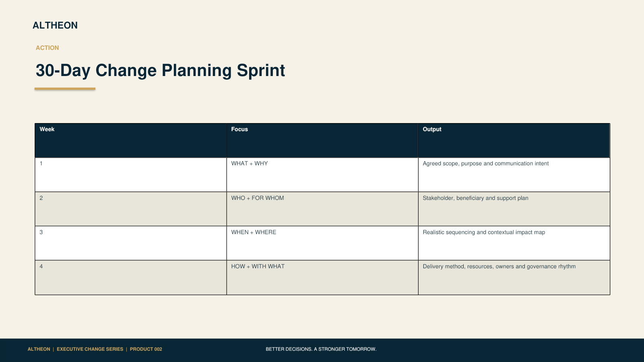The image size is (644, 362).
Task: Click the gold underline bar below title
Action: 65,89
